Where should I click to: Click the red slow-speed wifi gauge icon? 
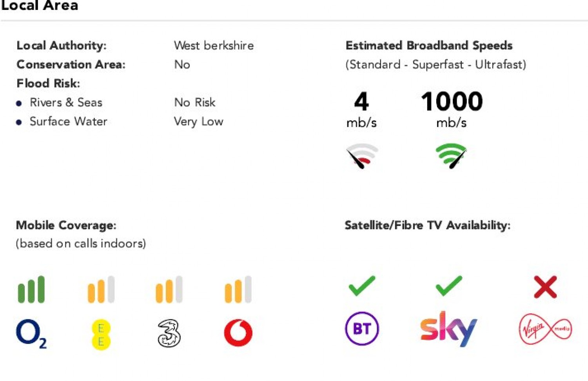coord(362,156)
